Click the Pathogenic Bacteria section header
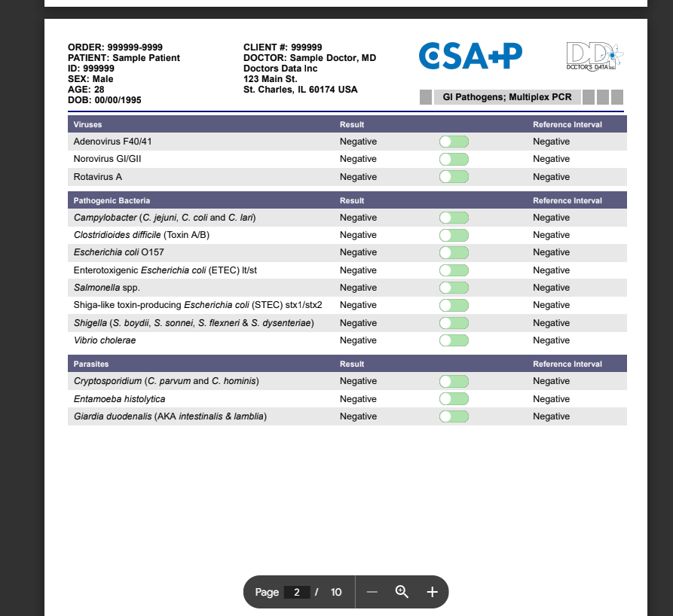 click(x=112, y=200)
